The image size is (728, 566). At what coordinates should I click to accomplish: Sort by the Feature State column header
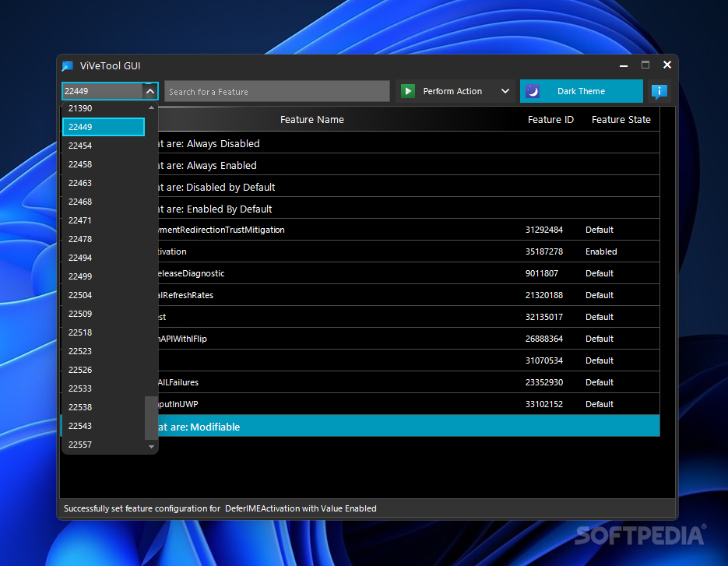click(x=621, y=120)
